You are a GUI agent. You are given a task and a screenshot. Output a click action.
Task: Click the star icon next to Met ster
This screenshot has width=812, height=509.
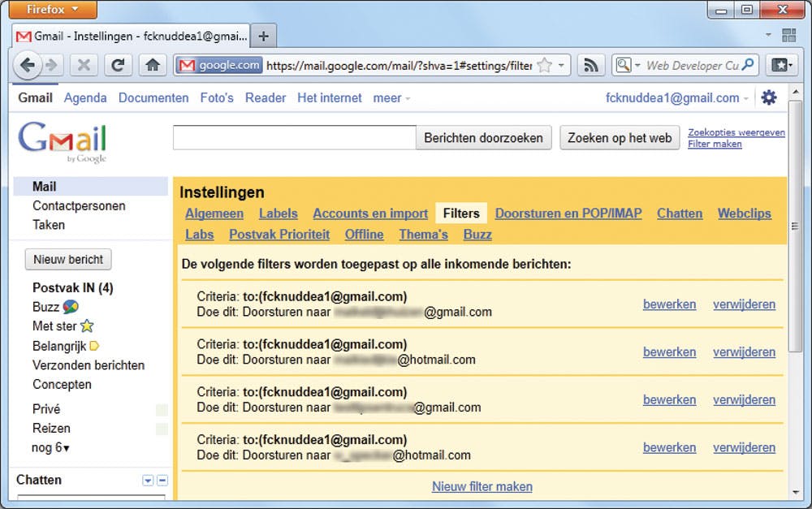click(x=87, y=326)
